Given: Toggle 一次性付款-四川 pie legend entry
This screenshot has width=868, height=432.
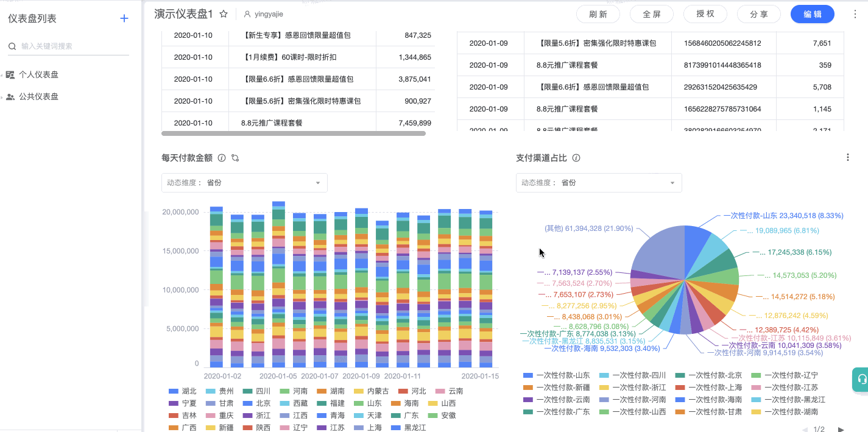Looking at the screenshot, I should [633, 375].
